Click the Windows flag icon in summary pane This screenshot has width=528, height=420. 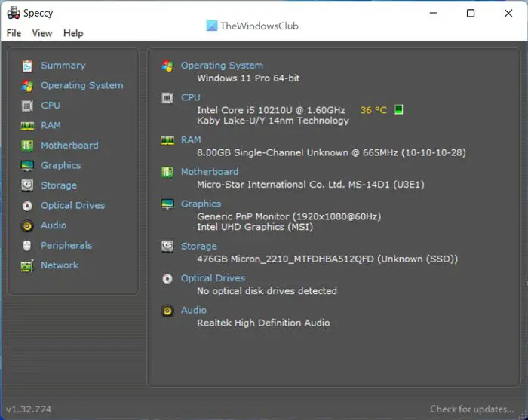pos(167,66)
